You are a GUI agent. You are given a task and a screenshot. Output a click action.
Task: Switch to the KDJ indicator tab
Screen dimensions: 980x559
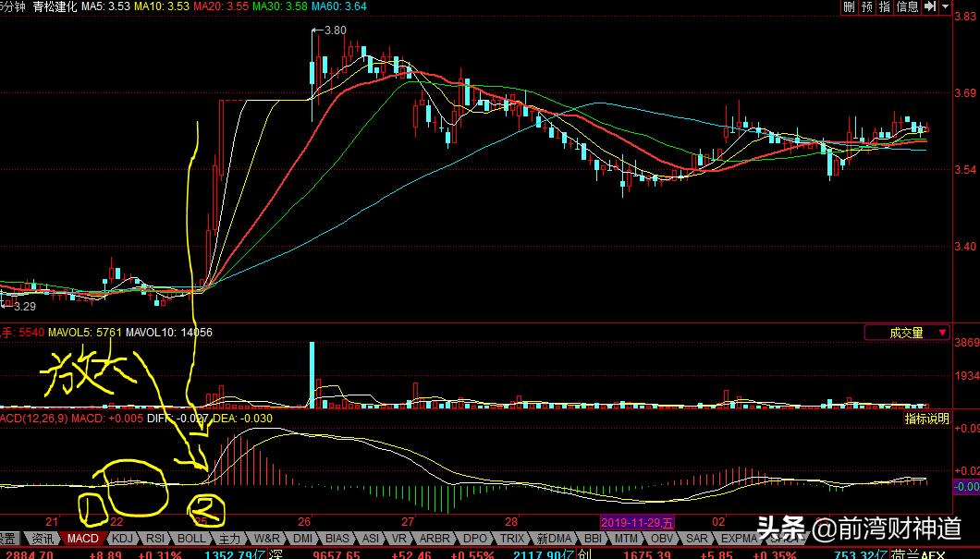[122, 538]
